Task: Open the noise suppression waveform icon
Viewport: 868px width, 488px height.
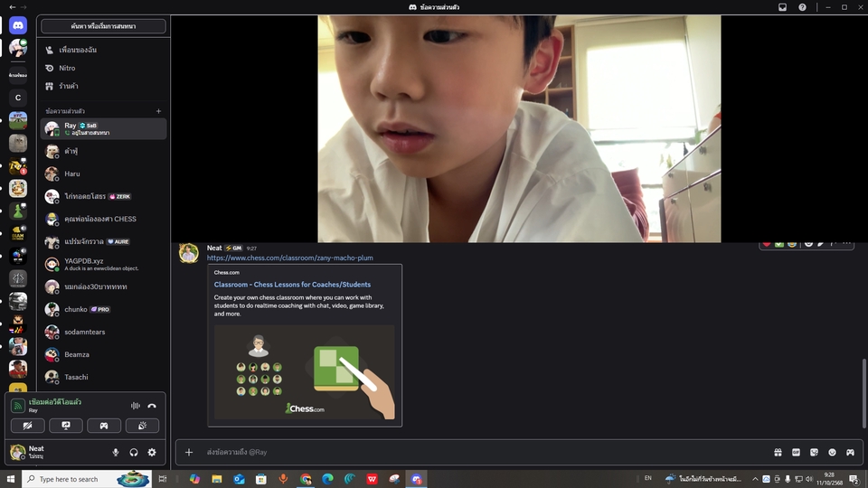Action: 136,406
